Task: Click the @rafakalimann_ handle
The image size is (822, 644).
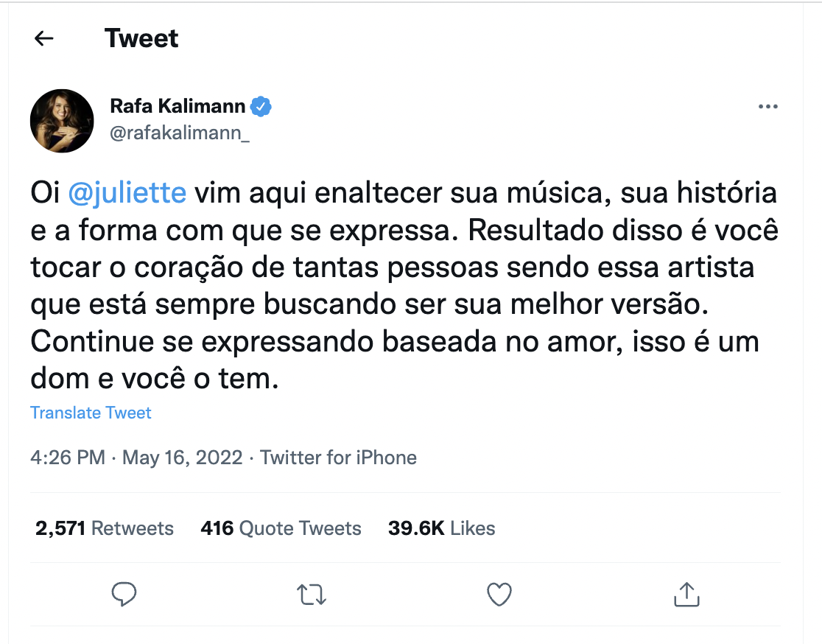Action: (x=180, y=135)
